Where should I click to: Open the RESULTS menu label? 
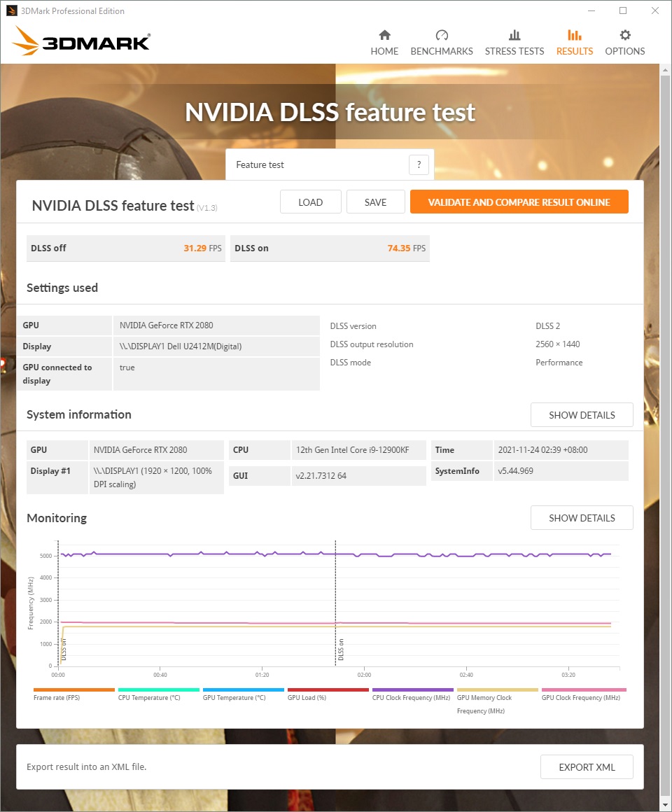point(575,51)
